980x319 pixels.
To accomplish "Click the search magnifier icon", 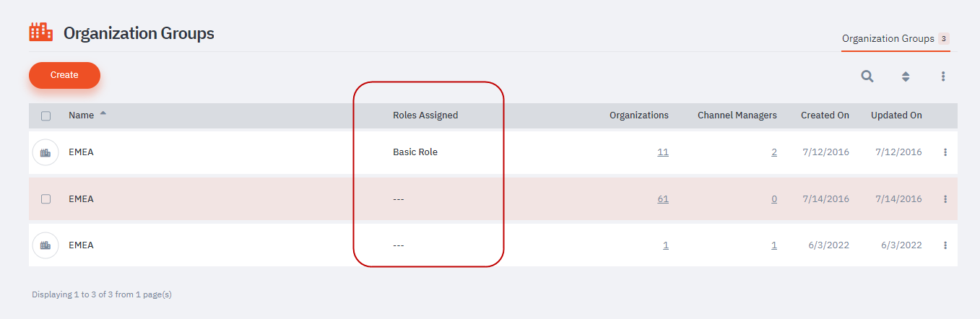I will [x=867, y=76].
